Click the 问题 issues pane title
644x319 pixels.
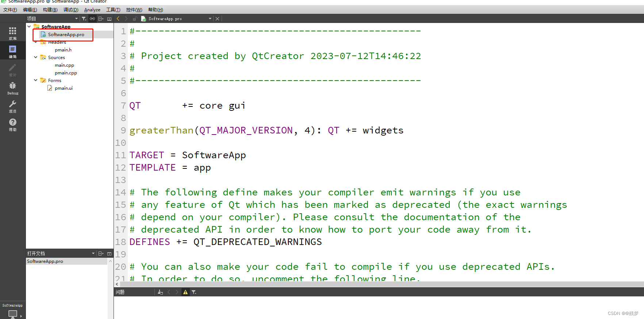point(120,292)
